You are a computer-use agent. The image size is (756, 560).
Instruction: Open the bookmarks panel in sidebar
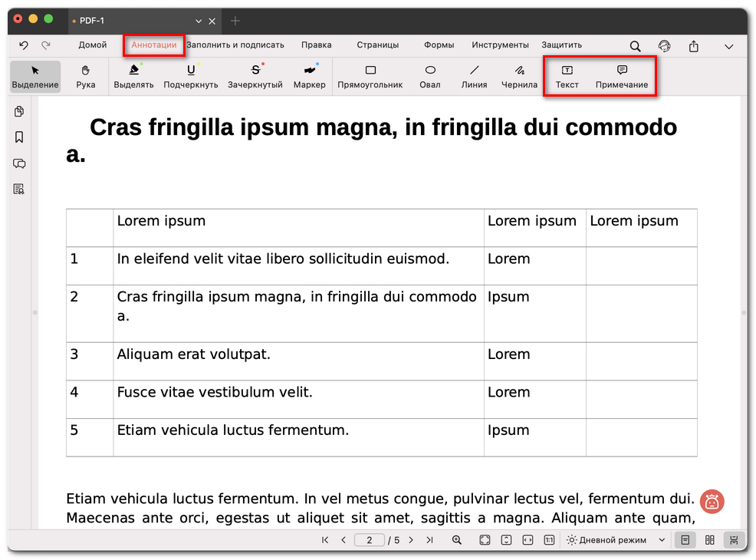[19, 137]
